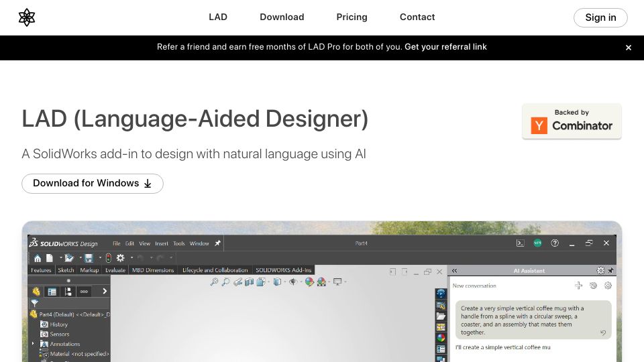Expand the dropdown arrow beside New document
This screenshot has height=362, width=644.
click(60, 258)
